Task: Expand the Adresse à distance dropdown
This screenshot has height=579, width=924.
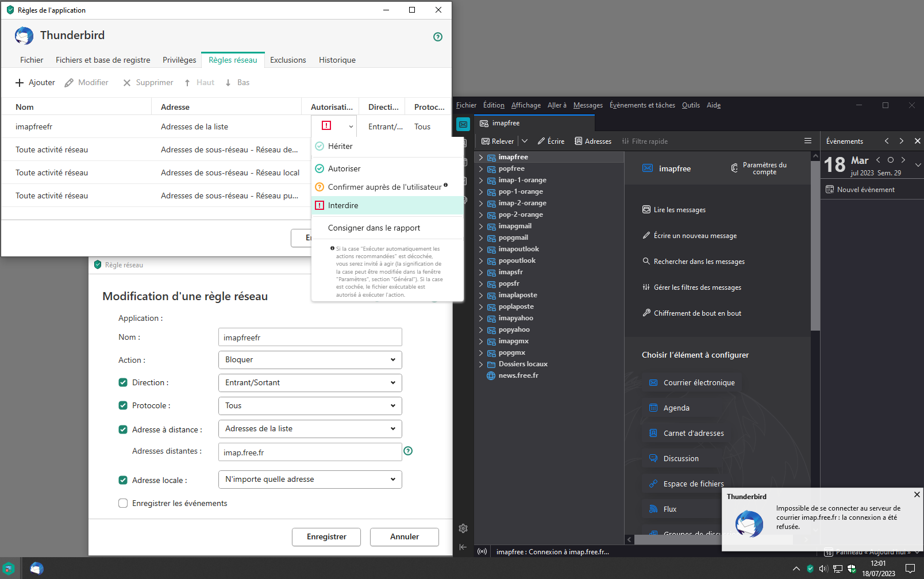Action: pyautogui.click(x=310, y=429)
